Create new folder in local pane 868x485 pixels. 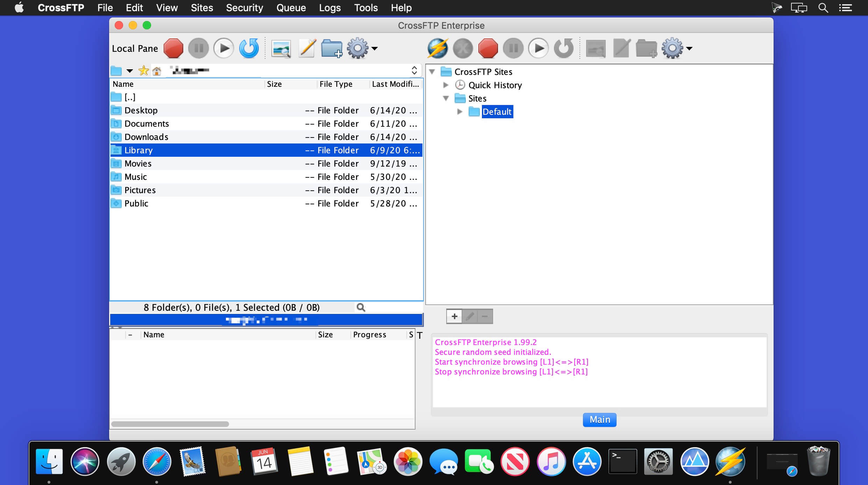point(332,48)
